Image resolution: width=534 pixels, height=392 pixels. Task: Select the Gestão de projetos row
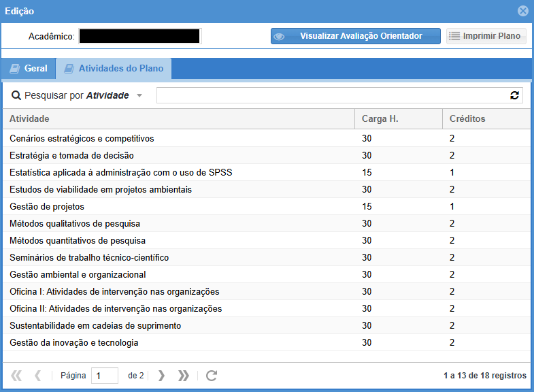pyautogui.click(x=47, y=206)
